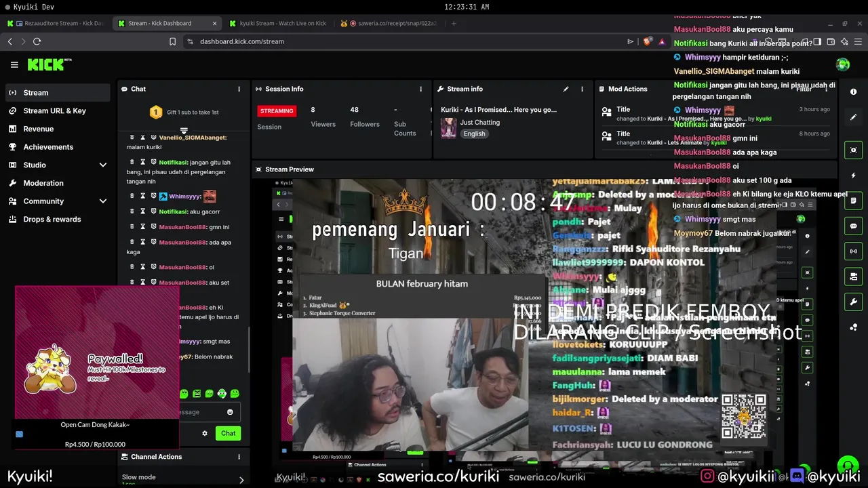Timeout MasukanBool88 on 'ada apa kaga' message
Viewport: 868px width, 488px height.
coord(143,242)
